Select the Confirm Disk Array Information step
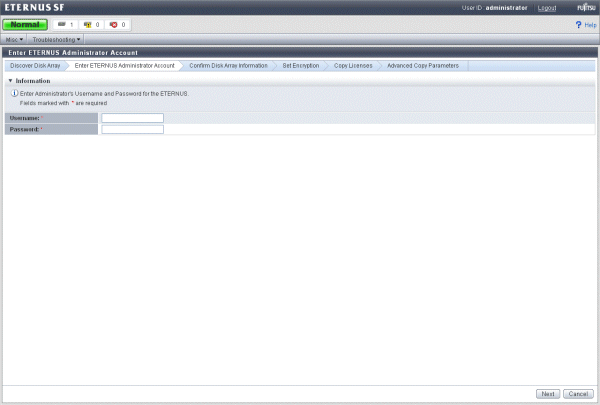The image size is (600, 405). pos(228,65)
